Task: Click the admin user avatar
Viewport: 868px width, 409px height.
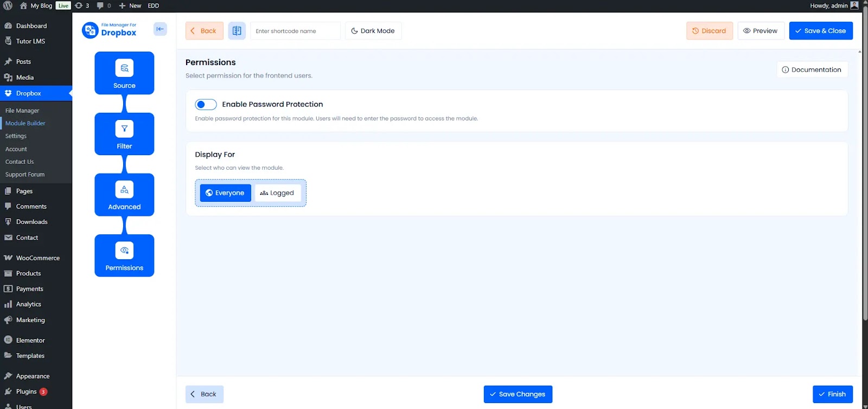Action: coord(854,5)
